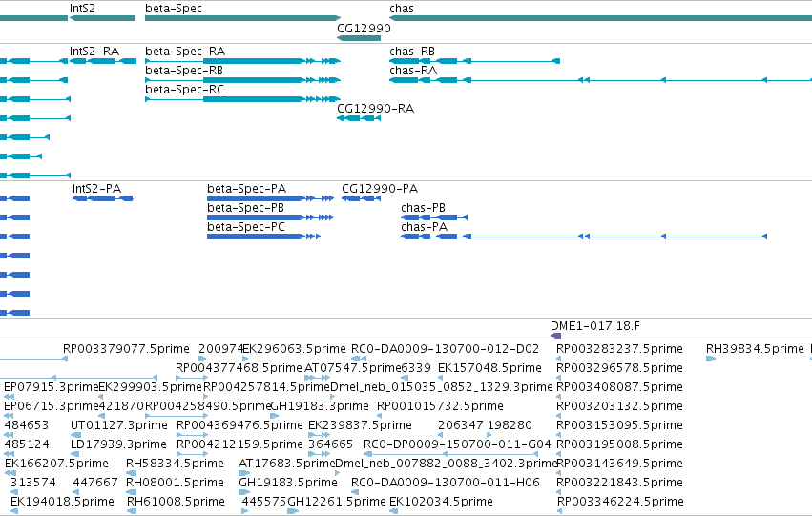Click the EP07915.3prime label

point(51,387)
